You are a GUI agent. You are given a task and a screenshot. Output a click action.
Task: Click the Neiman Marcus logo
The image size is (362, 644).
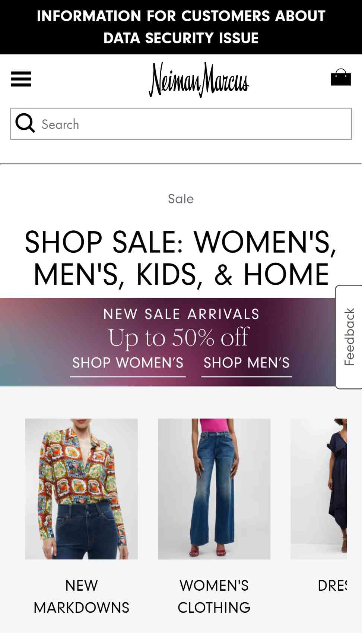pyautogui.click(x=199, y=80)
